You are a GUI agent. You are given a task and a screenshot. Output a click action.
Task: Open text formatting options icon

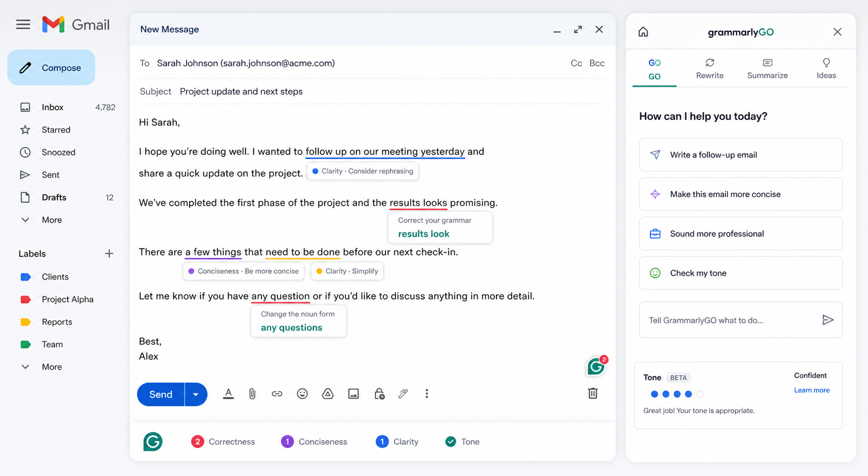point(228,394)
